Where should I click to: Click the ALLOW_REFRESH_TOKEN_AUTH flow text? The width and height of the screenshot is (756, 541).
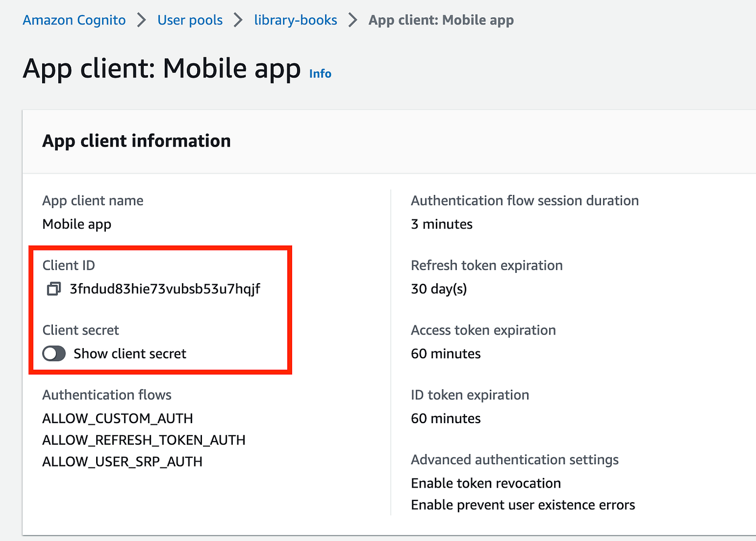(x=144, y=440)
